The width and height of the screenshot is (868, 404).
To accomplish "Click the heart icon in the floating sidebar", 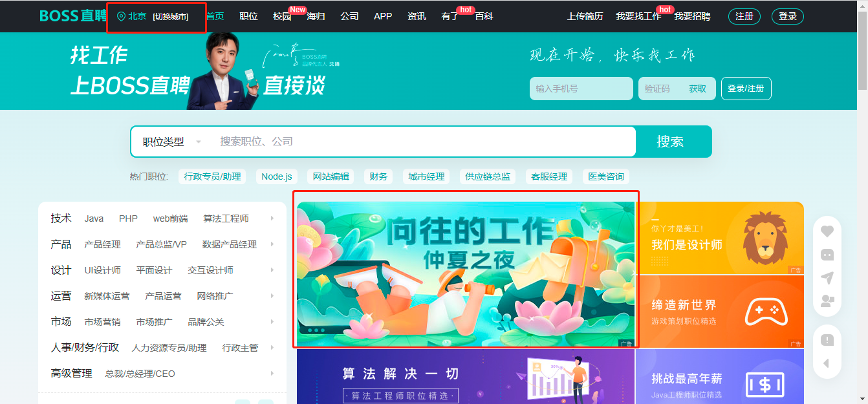I will [x=827, y=231].
